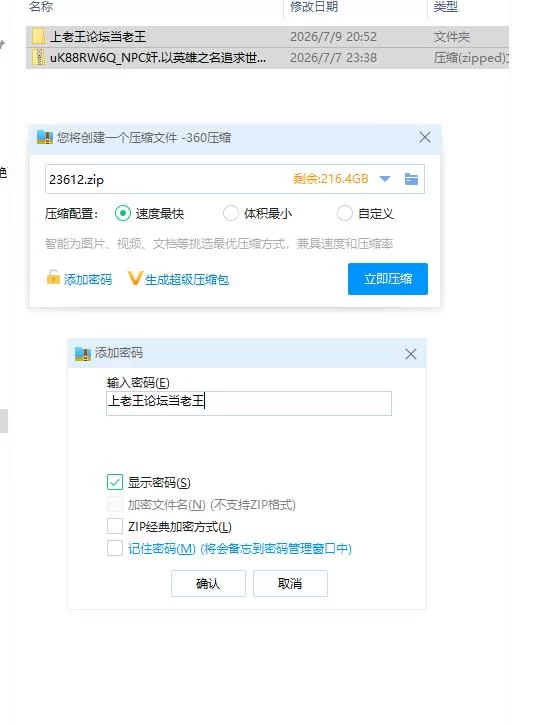Sort files by the 类型 column header
Image resolution: width=543 pixels, height=725 pixels.
(445, 6)
